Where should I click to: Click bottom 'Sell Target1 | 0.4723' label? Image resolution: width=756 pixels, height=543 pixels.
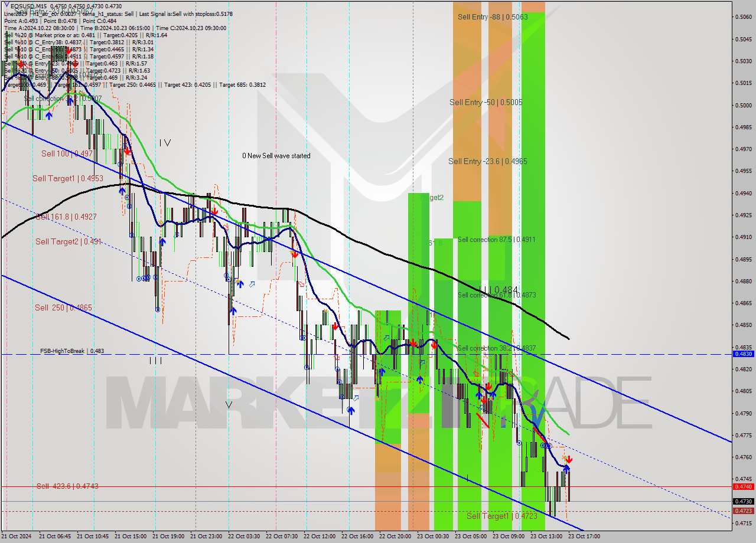(502, 516)
